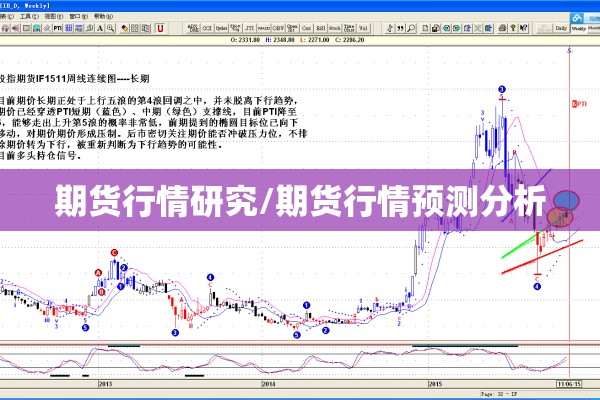The height and width of the screenshot is (400, 600).
Task: Click the cyan monitor toolbar icon
Action: [x=37, y=28]
